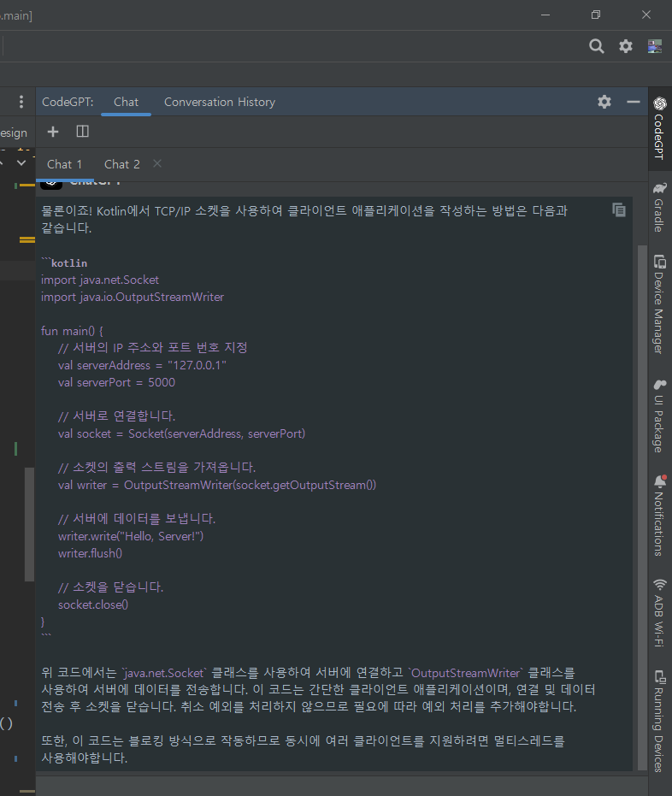Select the Chat 2 tab
Image resolution: width=672 pixels, height=796 pixels.
click(121, 164)
